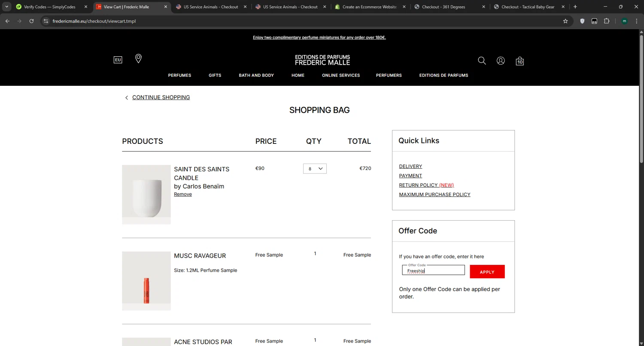Click the browser address bar URL
Viewport: 644px width, 346px height.
94,21
